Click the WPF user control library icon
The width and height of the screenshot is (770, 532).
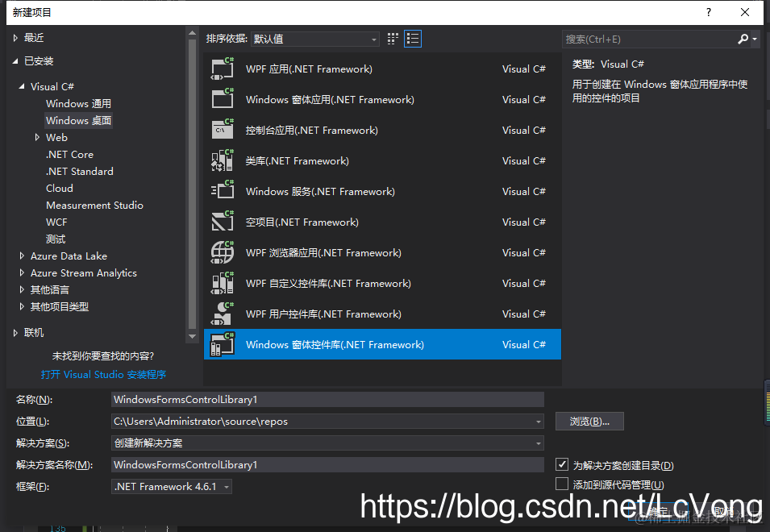pos(223,314)
